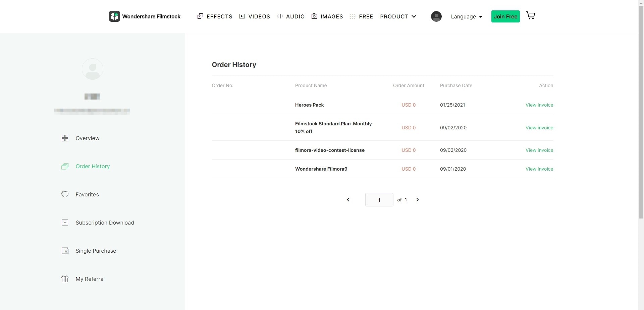Click the Filmstock Standard Plan-Monthly product name

[333, 127]
